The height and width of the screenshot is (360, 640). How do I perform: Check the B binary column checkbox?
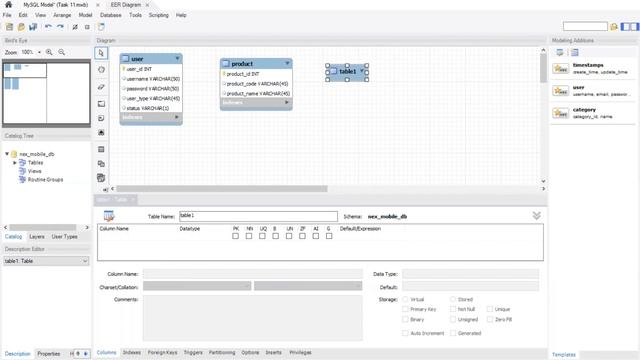coord(276,236)
